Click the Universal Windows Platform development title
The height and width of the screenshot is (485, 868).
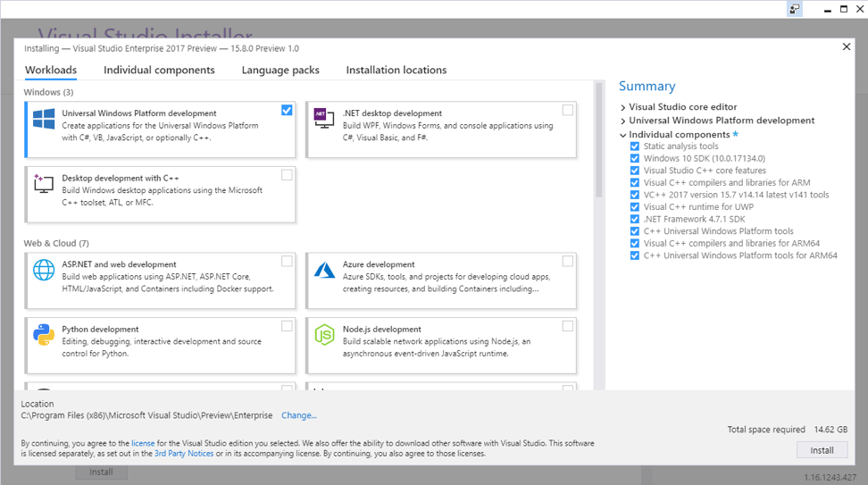[x=139, y=113]
